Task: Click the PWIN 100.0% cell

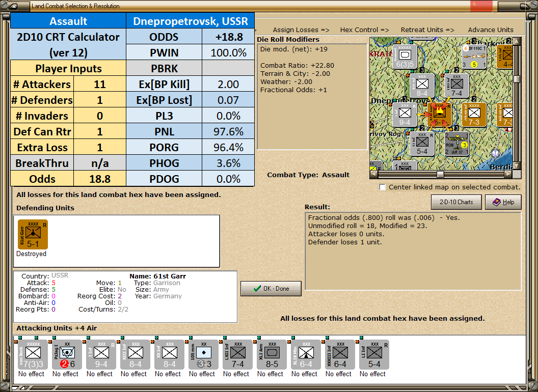Action: click(x=228, y=53)
